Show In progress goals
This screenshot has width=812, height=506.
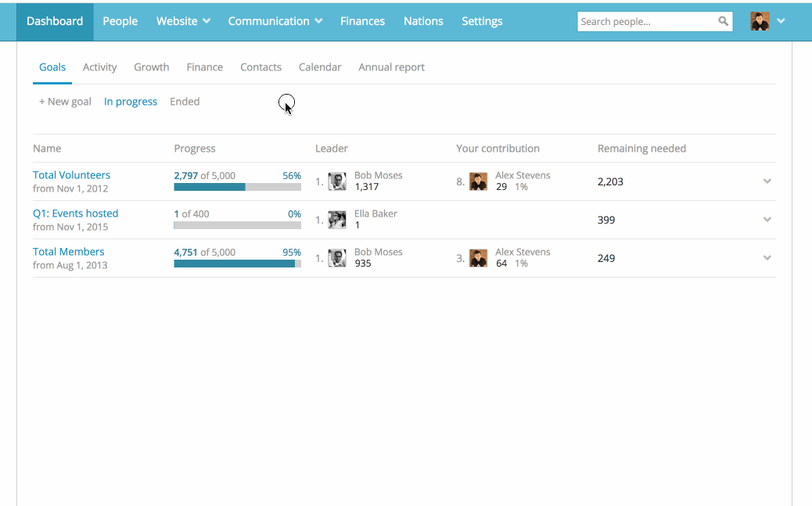tap(131, 102)
